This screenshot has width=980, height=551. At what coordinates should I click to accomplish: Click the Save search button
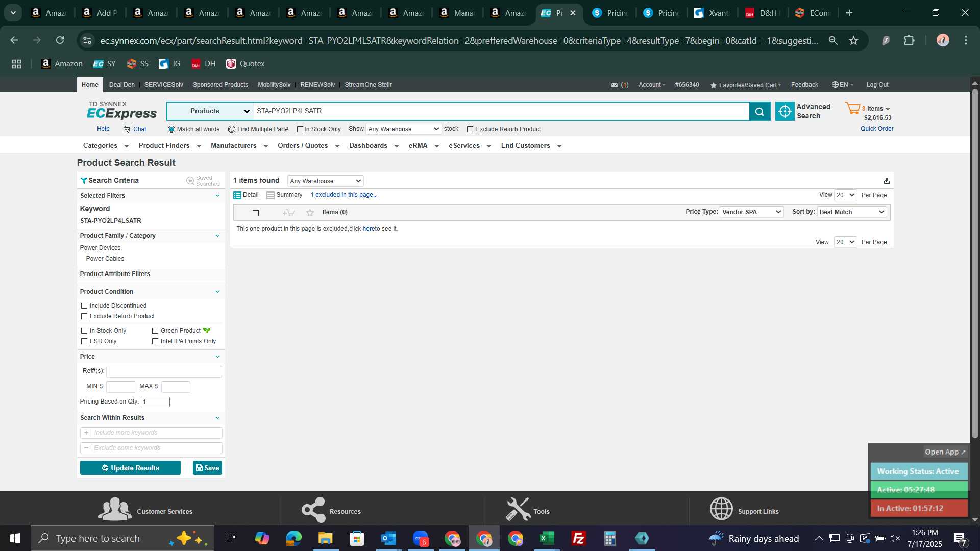(x=207, y=468)
